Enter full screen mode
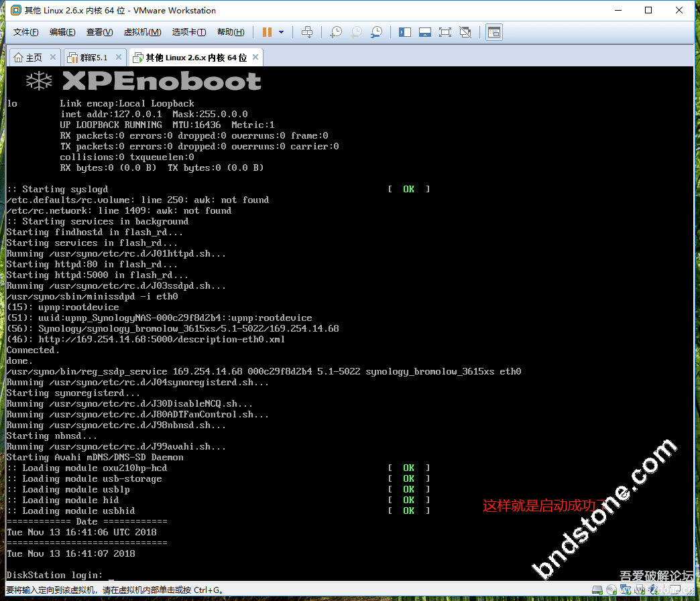This screenshot has height=601, width=700. tap(445, 32)
